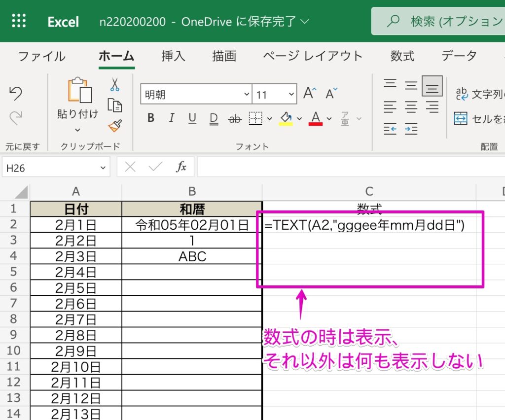
Task: Toggle Double underline formatting
Action: (214, 118)
